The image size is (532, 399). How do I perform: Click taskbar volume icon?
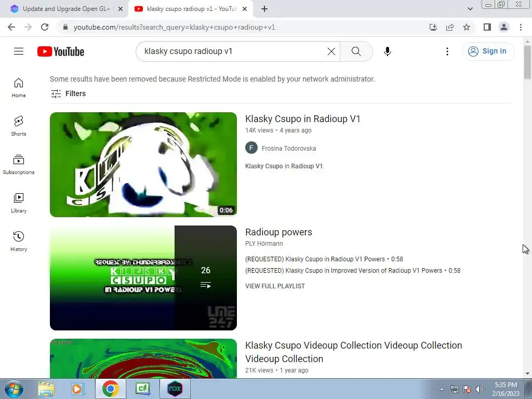[x=480, y=389]
